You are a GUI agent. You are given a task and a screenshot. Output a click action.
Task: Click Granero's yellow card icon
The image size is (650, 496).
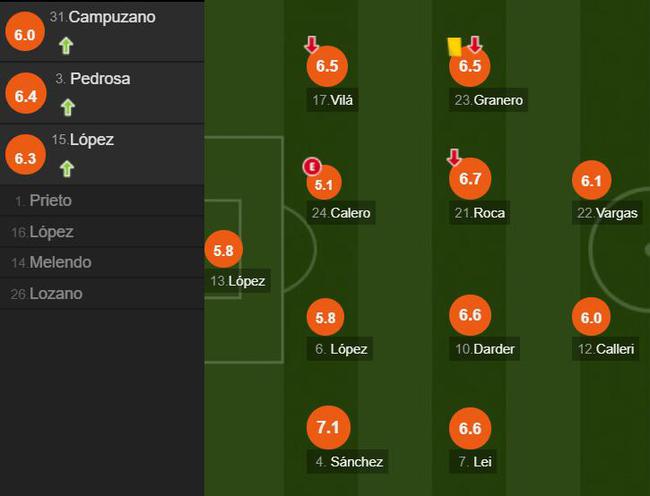tap(454, 46)
